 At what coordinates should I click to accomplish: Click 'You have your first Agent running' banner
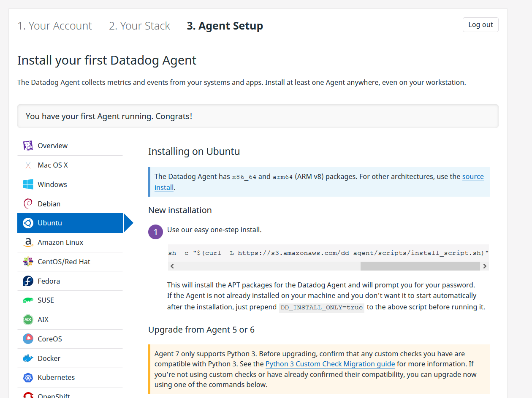pos(258,116)
